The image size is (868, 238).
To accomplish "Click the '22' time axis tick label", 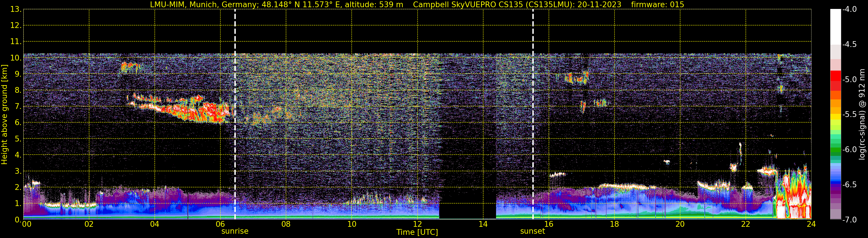I will click(746, 224).
